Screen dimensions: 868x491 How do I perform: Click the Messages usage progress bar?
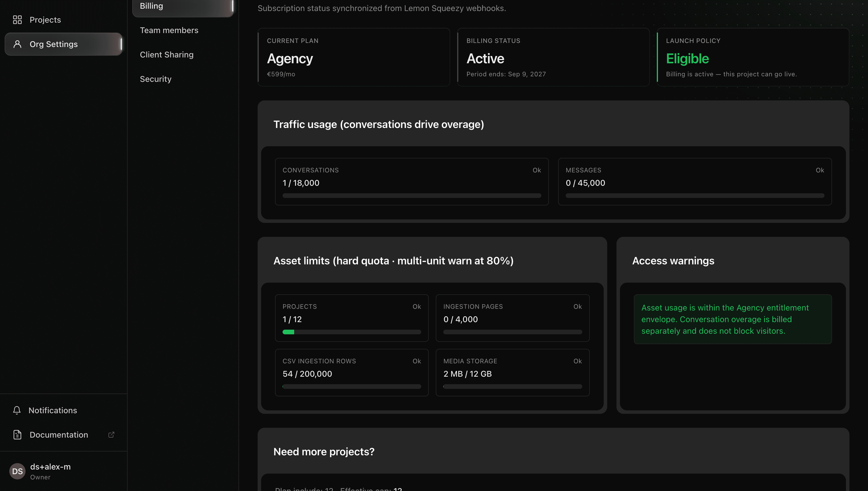pyautogui.click(x=695, y=196)
